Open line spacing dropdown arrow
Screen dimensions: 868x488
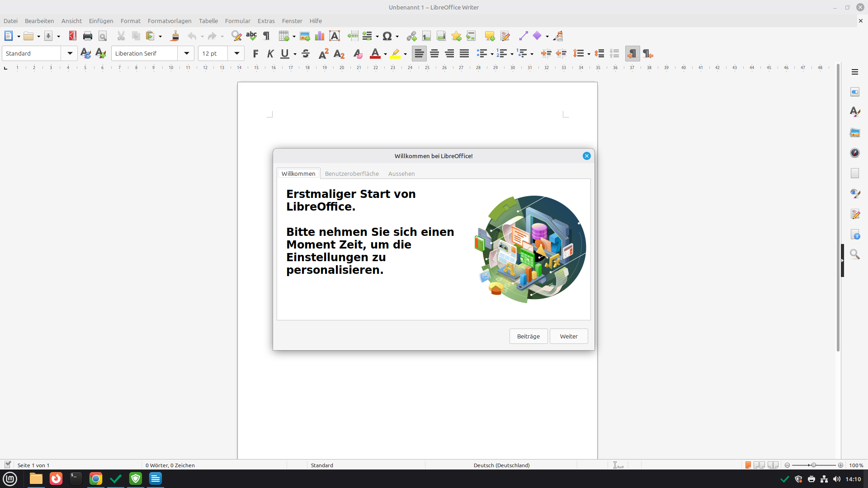click(589, 54)
